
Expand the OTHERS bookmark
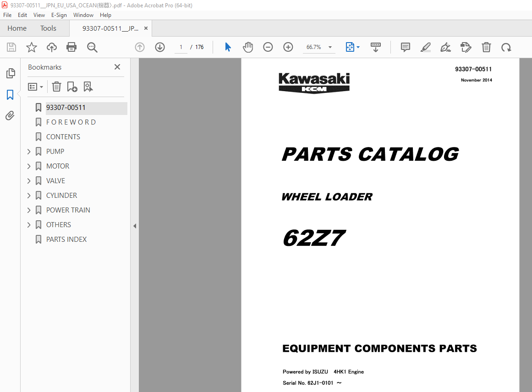[29, 225]
